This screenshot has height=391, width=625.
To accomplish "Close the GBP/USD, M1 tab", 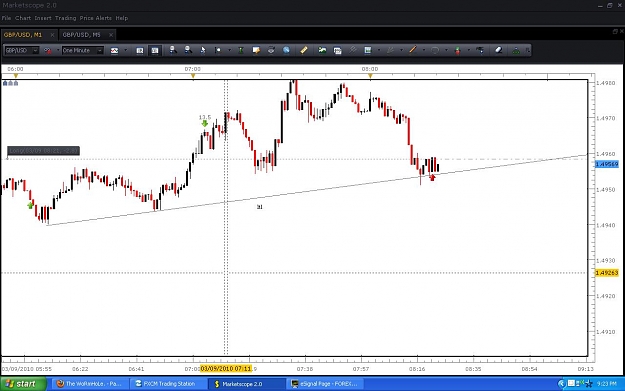I will [52, 35].
